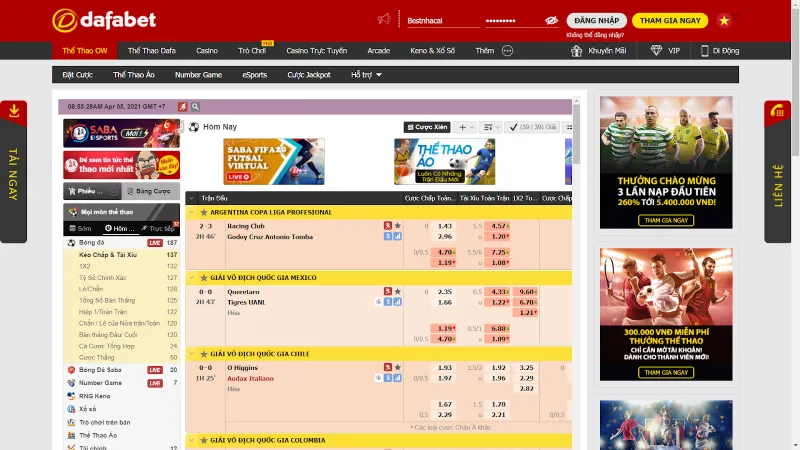
Task: Click the page vertical scrollbar
Action: point(795,82)
